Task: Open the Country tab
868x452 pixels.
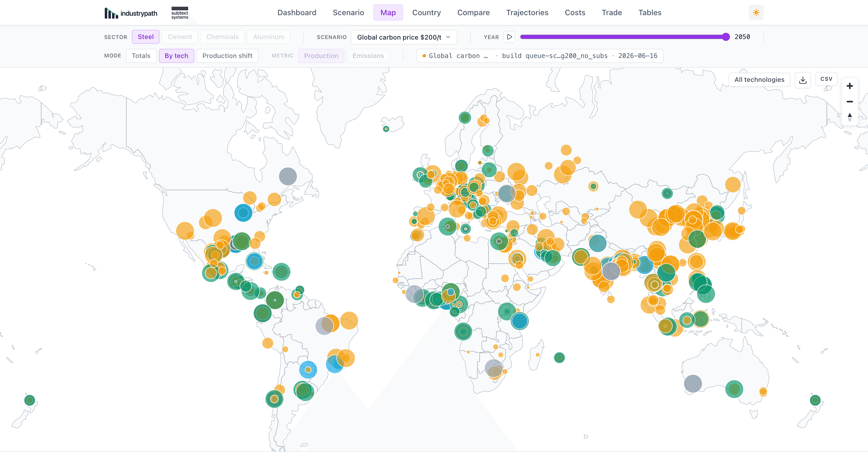Action: coord(426,13)
